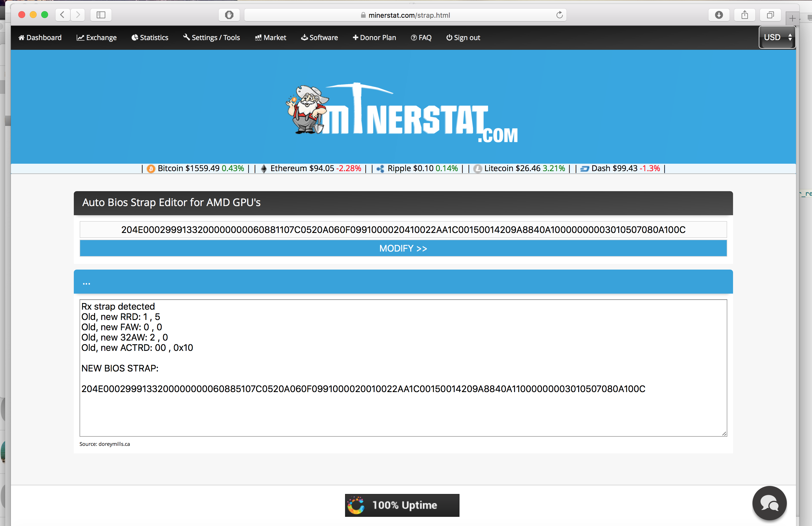Click the Ethereum diamond icon in ticker
812x526 pixels.
pyautogui.click(x=264, y=169)
